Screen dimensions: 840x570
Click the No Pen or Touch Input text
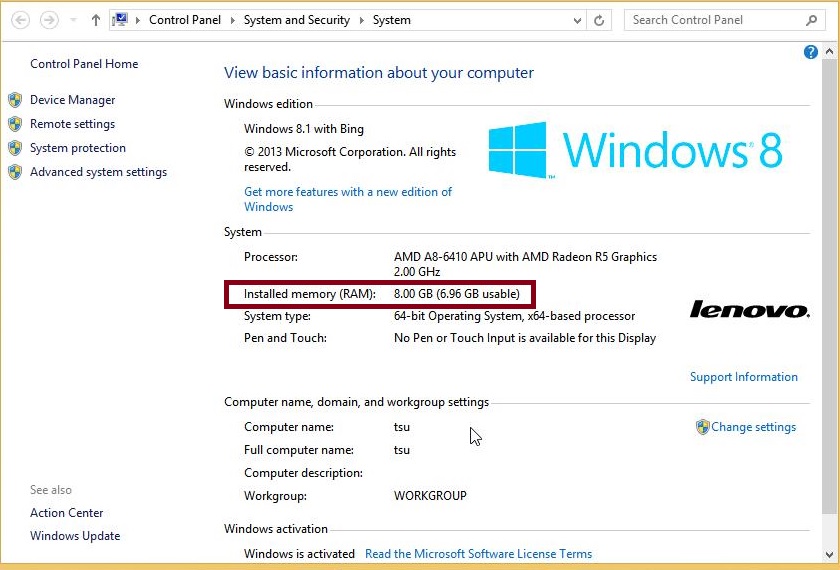click(525, 338)
